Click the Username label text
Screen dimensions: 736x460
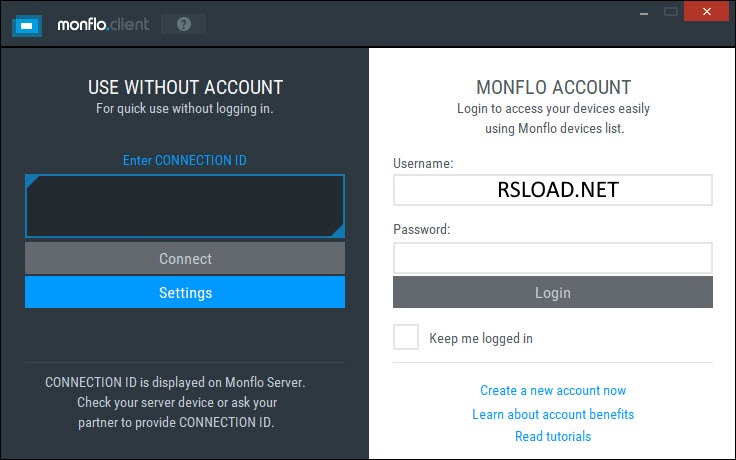(x=423, y=162)
